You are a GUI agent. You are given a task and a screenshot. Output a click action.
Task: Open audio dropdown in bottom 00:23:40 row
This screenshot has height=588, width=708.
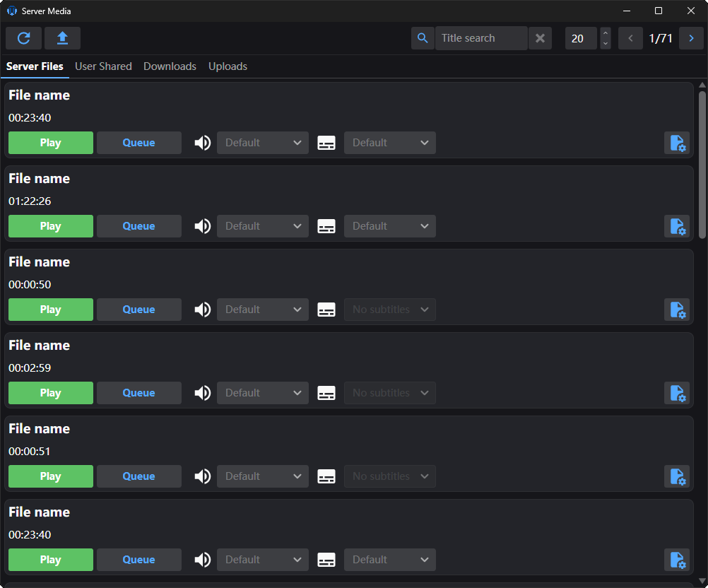[x=263, y=560]
